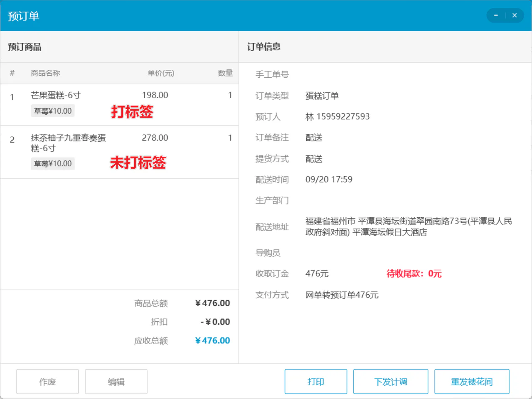Click the deposit amount 476元
532x399 pixels.
pos(317,273)
